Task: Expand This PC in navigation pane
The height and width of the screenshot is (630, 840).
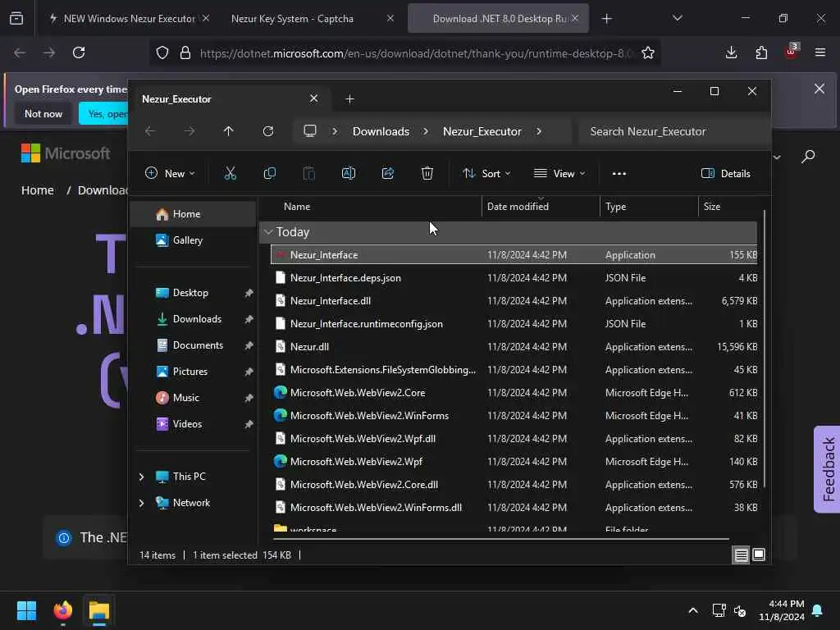Action: [141, 477]
